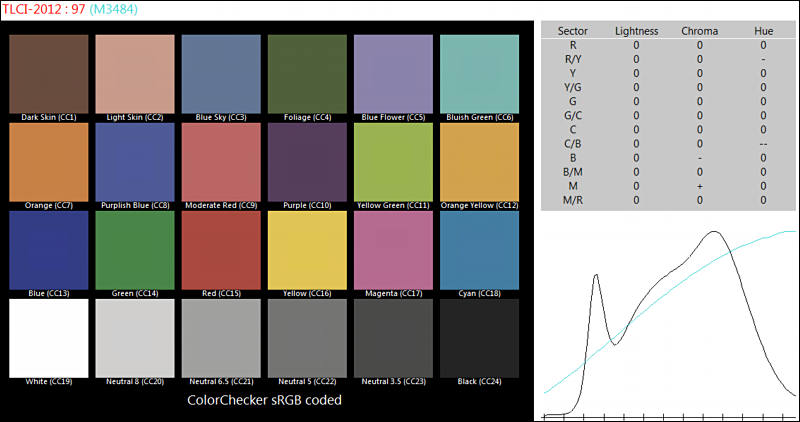Click the Foliage (CC4) color swatch
The image size is (800, 422).
click(306, 73)
